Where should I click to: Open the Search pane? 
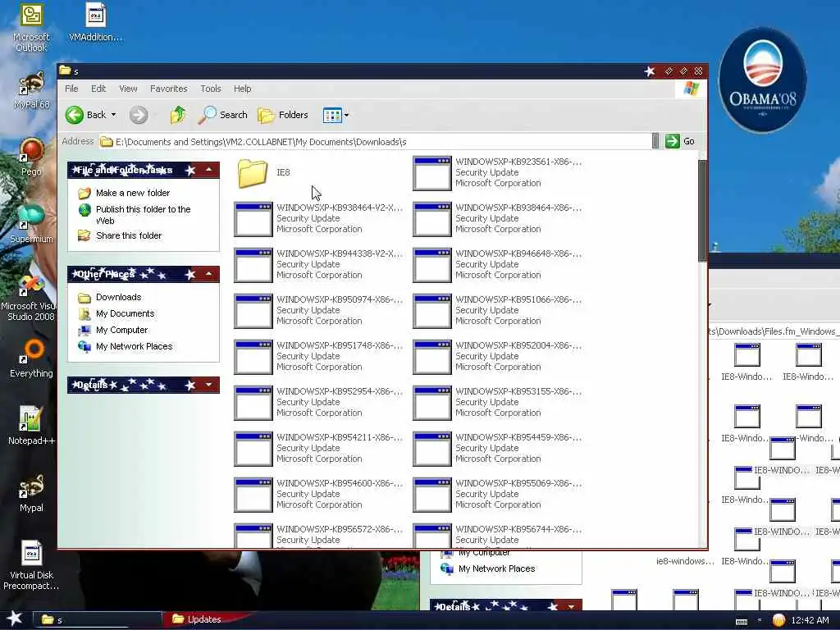point(223,115)
